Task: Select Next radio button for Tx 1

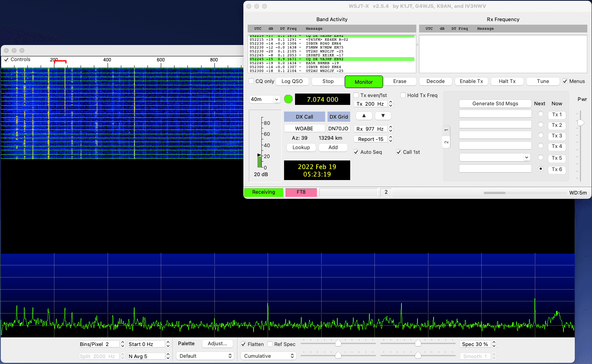Action: click(541, 114)
